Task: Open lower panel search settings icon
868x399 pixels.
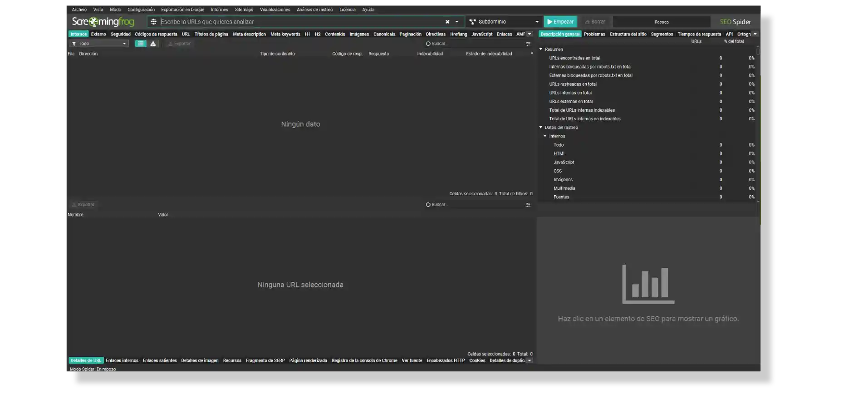Action: click(x=528, y=205)
